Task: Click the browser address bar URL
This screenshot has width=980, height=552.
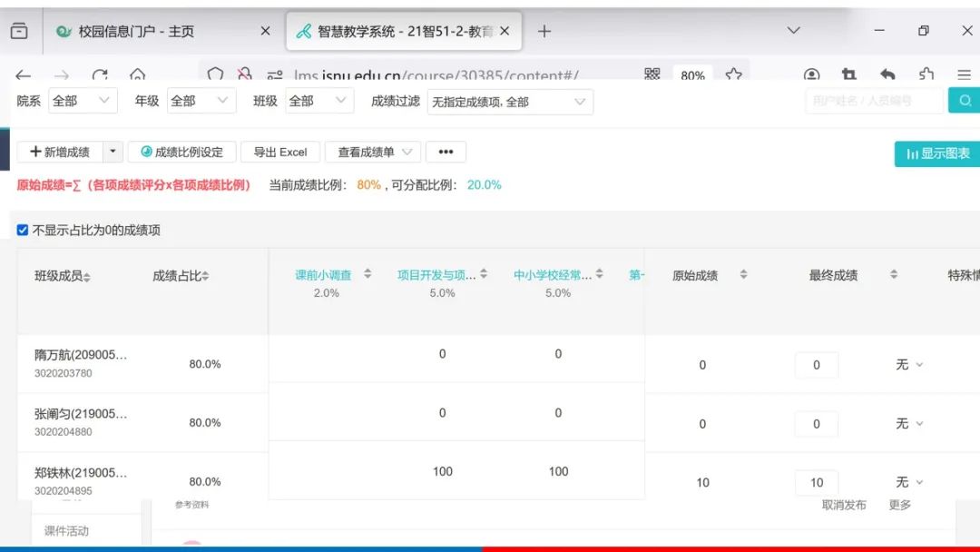Action: point(436,75)
